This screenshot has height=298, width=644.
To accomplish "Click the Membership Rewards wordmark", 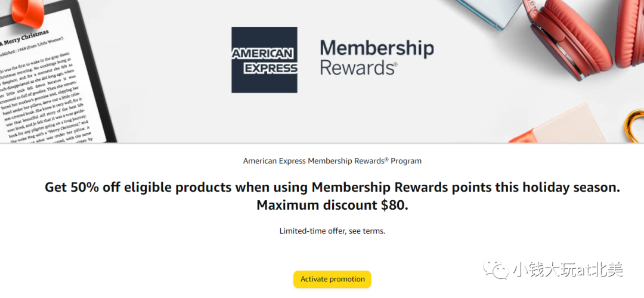I will (x=377, y=57).
